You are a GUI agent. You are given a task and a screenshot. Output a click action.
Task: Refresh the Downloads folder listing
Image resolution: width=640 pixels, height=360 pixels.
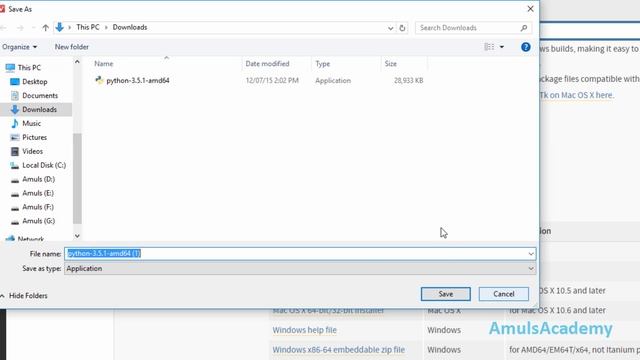click(x=402, y=28)
